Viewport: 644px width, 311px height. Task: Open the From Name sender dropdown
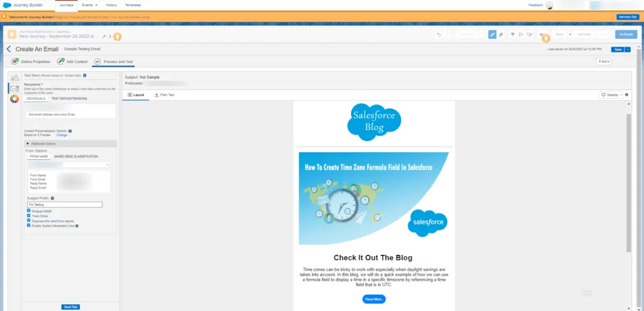tap(69, 164)
